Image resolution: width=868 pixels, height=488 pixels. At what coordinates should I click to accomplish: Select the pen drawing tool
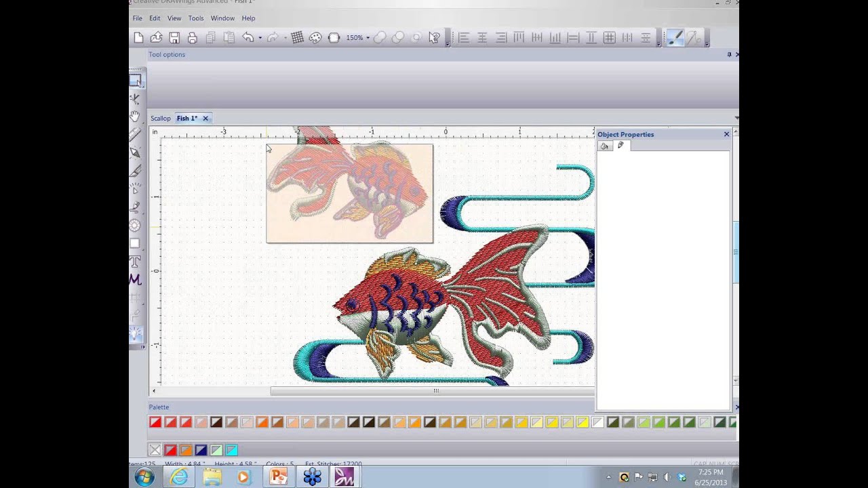pyautogui.click(x=135, y=152)
